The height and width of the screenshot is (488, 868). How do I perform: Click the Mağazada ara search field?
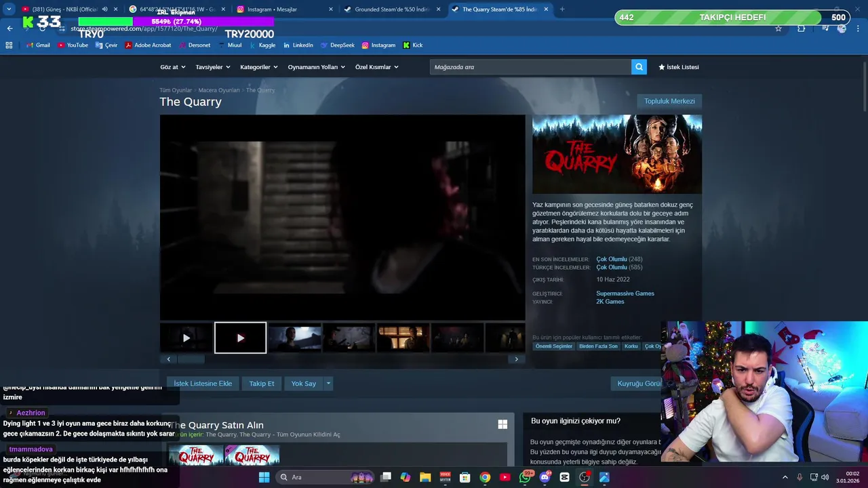(530, 67)
